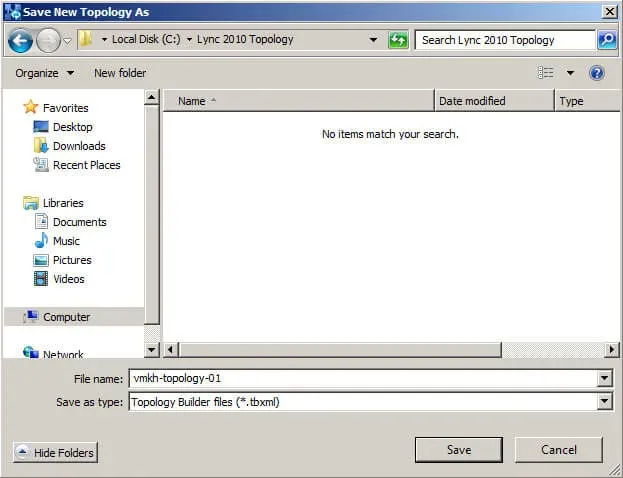Open Downloads folder
Screen dimensions: 623x478
[79, 146]
